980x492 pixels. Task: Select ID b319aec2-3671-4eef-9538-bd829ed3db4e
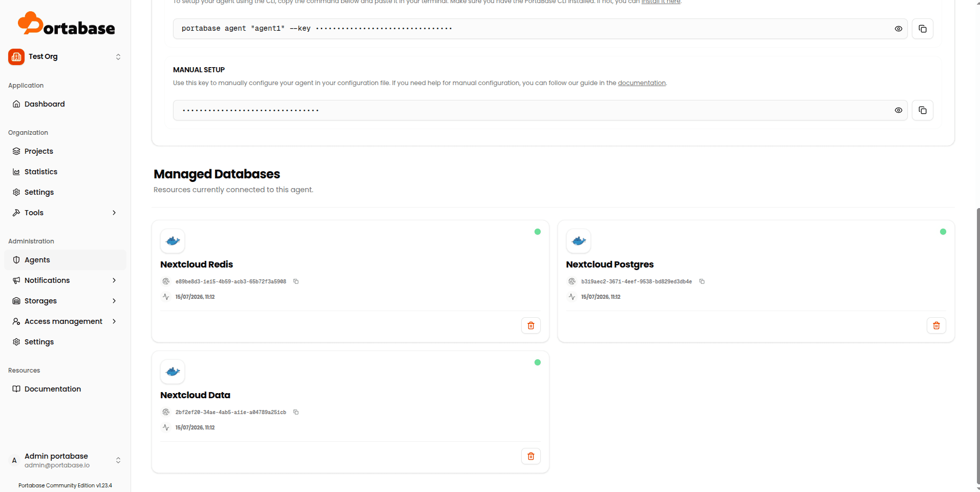(x=636, y=281)
